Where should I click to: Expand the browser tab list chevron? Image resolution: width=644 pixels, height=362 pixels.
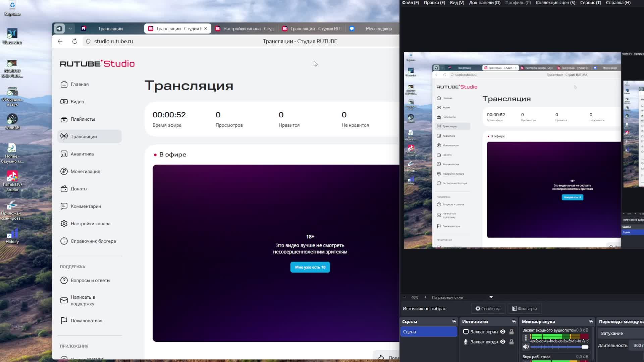[x=70, y=28]
